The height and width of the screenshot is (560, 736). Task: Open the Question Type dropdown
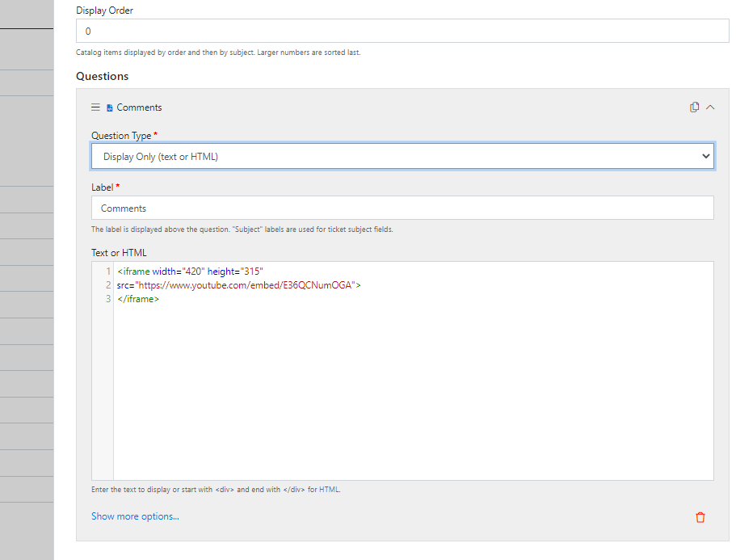click(x=402, y=156)
